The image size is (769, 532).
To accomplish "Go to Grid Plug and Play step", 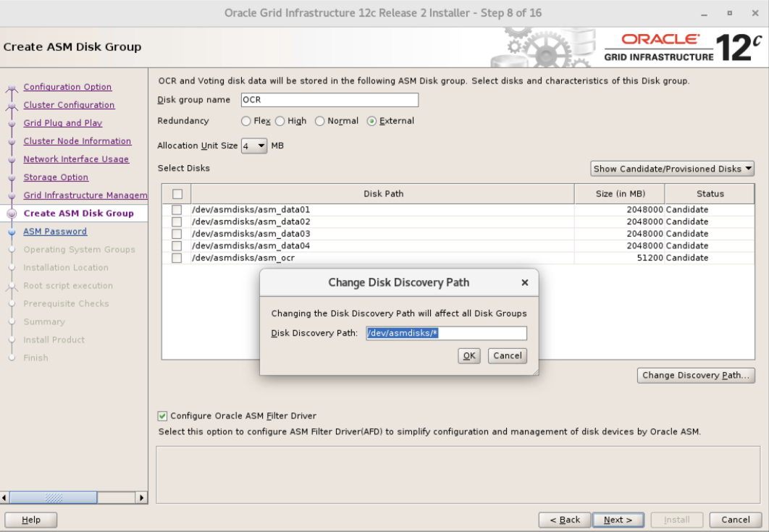I will [x=63, y=123].
